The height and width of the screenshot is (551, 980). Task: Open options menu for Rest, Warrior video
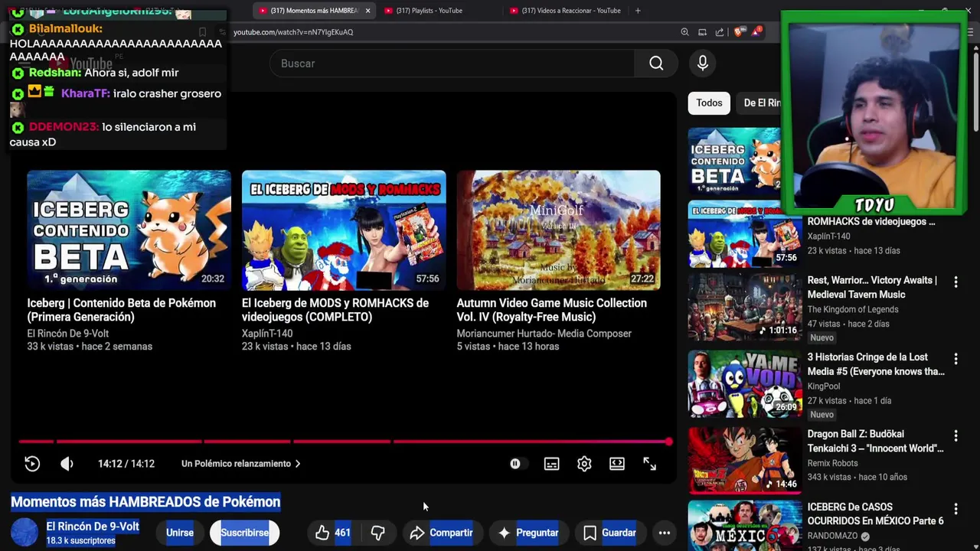[x=955, y=282]
